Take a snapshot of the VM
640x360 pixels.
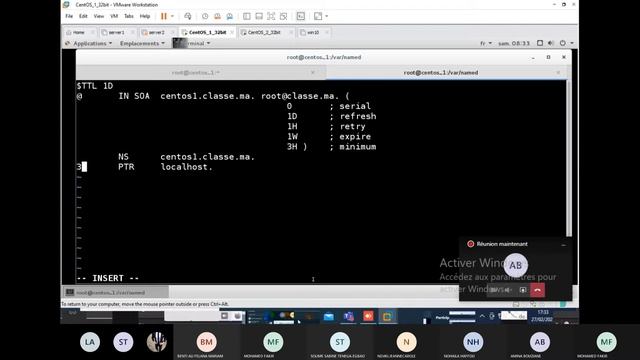tap(205, 16)
